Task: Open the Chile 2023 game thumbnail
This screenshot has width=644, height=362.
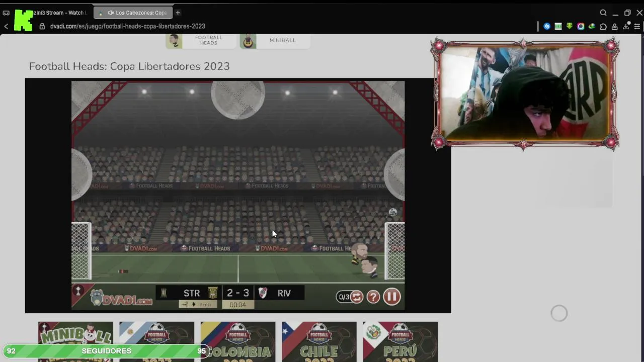Action: (319, 341)
